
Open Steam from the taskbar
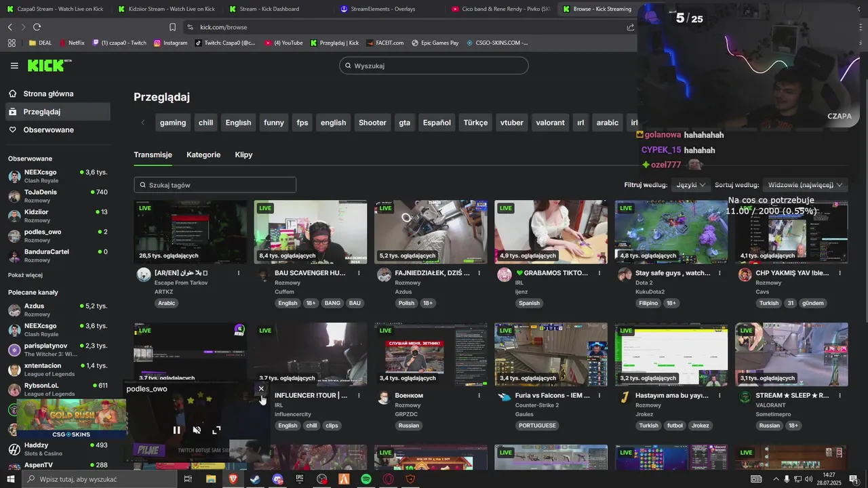coord(255,479)
